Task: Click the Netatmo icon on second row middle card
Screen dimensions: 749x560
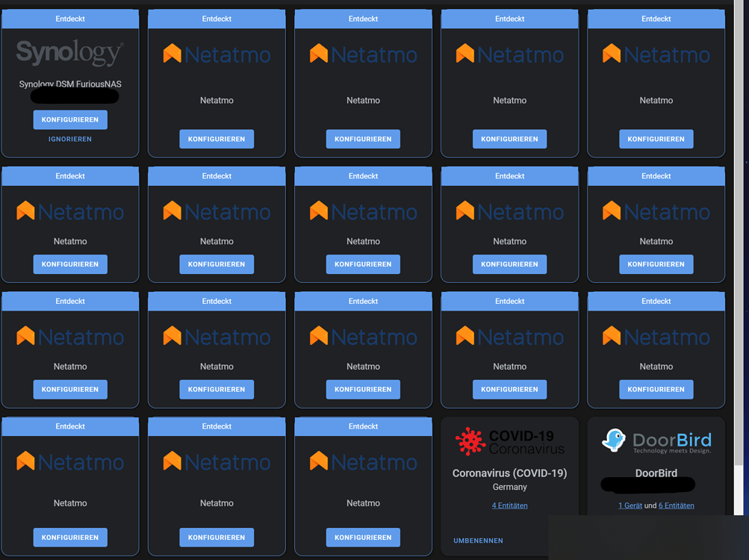Action: click(x=319, y=211)
